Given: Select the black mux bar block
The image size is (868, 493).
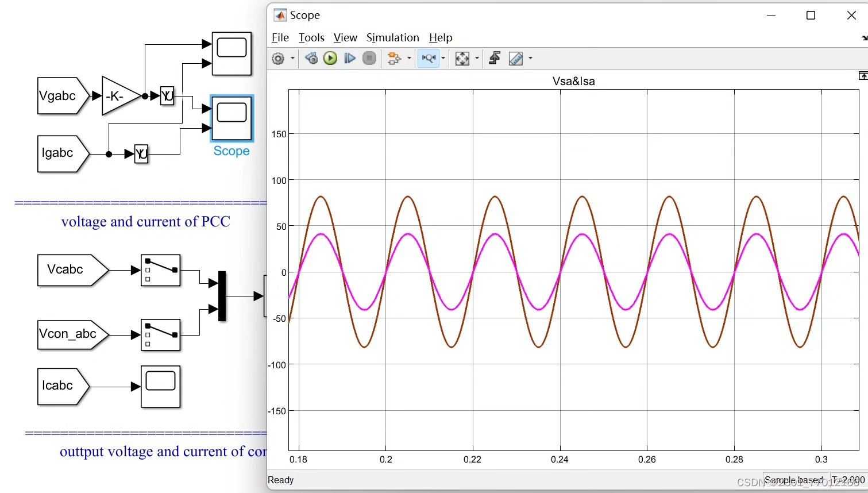Looking at the screenshot, I should click(x=222, y=296).
